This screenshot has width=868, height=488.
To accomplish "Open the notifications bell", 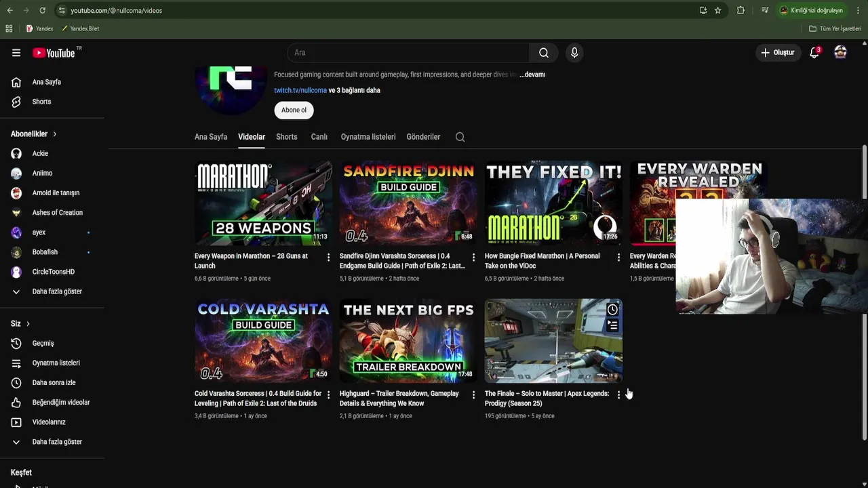I will pos(815,53).
